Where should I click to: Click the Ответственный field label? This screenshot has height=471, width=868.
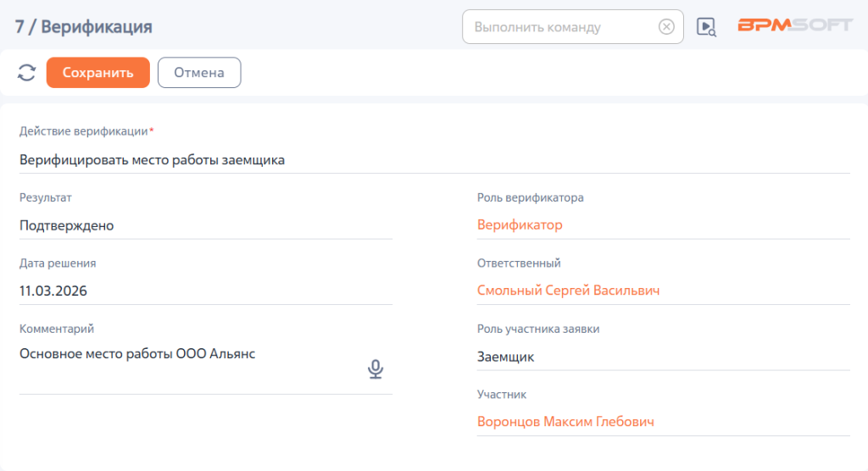519,263
